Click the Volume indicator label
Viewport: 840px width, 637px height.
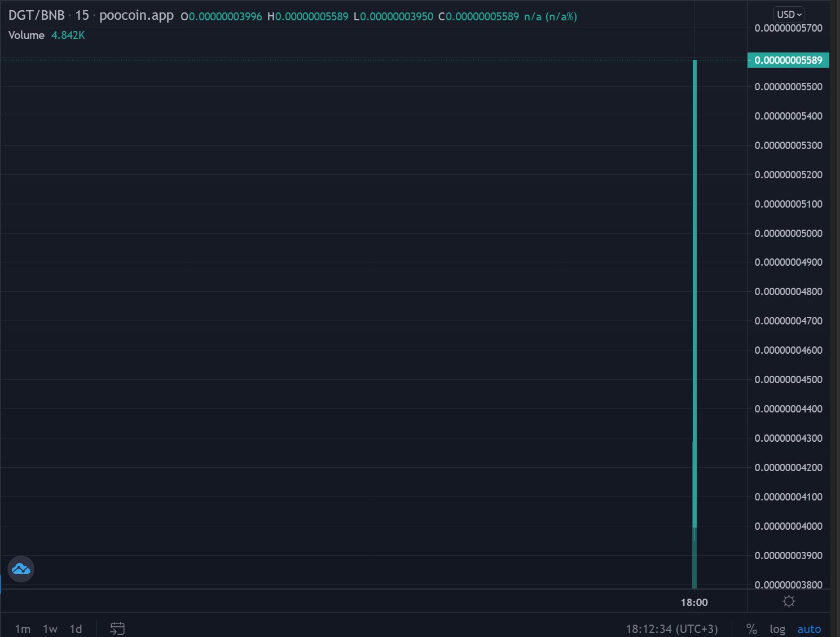[27, 35]
